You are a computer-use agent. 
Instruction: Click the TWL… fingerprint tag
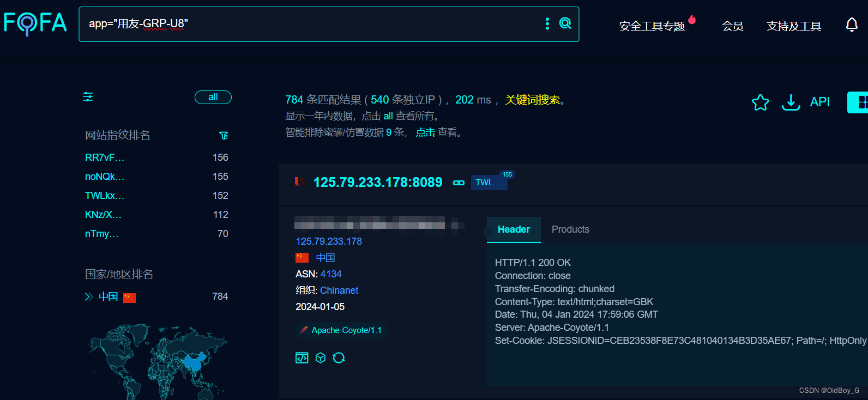(x=489, y=183)
